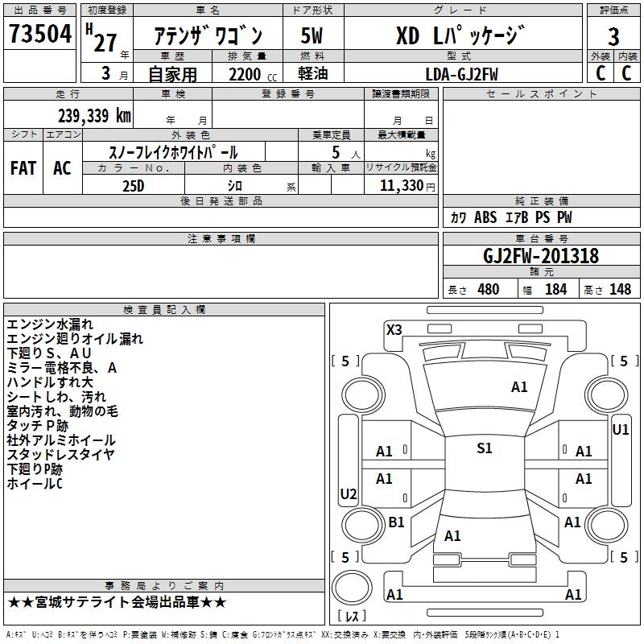Select the B1 mark on the diagram
This screenshot has width=644, height=644.
coord(396,522)
